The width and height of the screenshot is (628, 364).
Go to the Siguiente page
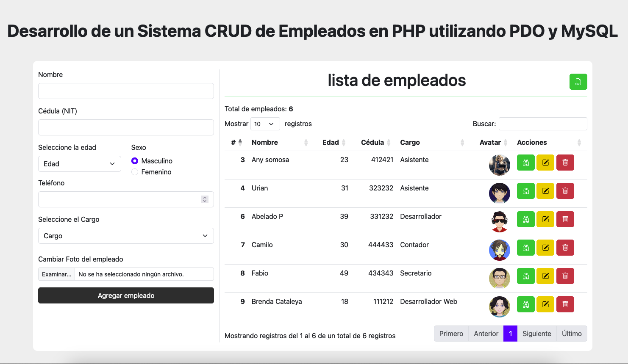(536, 334)
